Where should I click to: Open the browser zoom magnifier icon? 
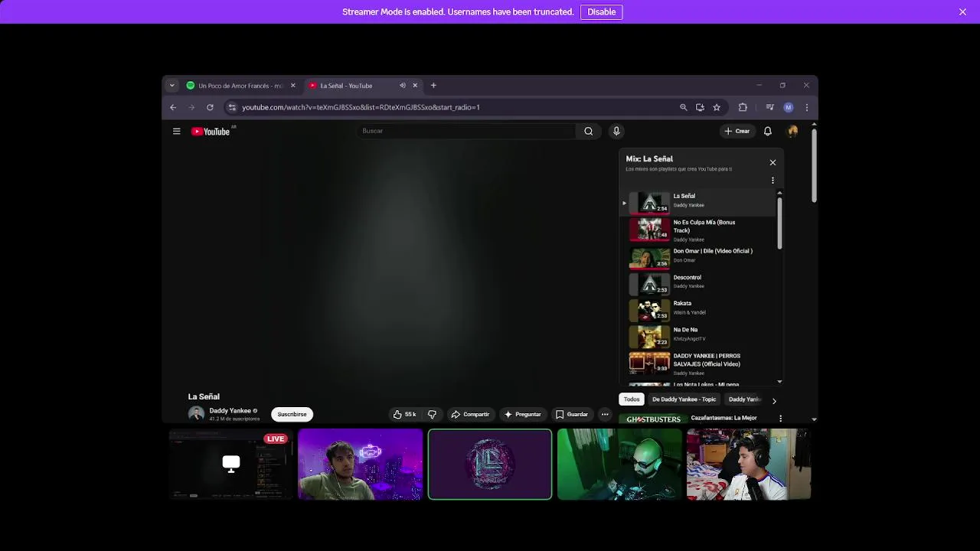(684, 107)
